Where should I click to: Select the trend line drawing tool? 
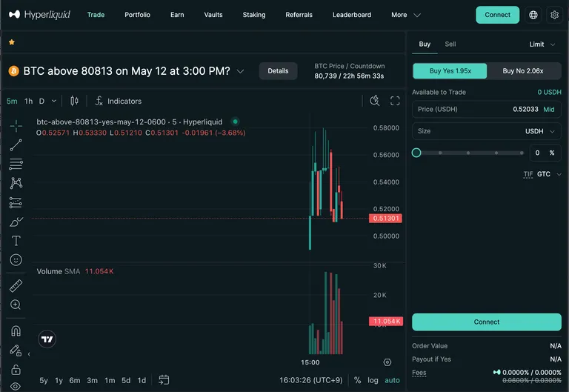(16, 145)
